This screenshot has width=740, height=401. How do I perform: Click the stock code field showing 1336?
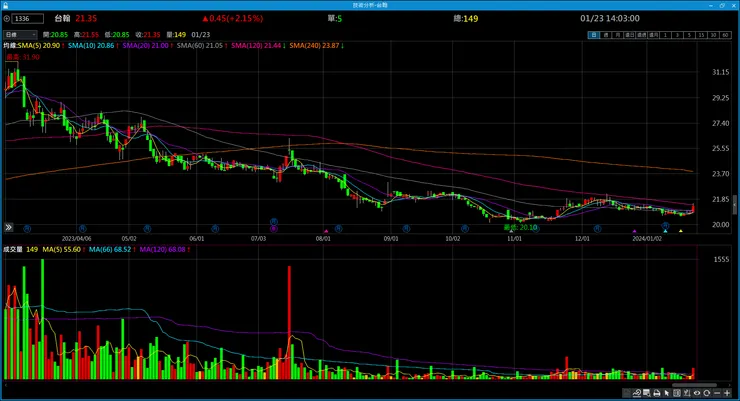click(27, 18)
